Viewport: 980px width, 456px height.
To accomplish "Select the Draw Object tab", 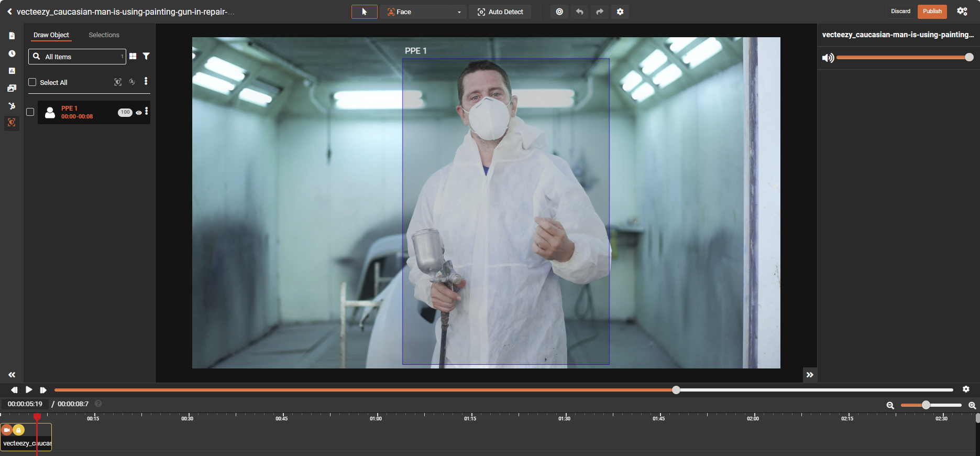I will point(51,35).
